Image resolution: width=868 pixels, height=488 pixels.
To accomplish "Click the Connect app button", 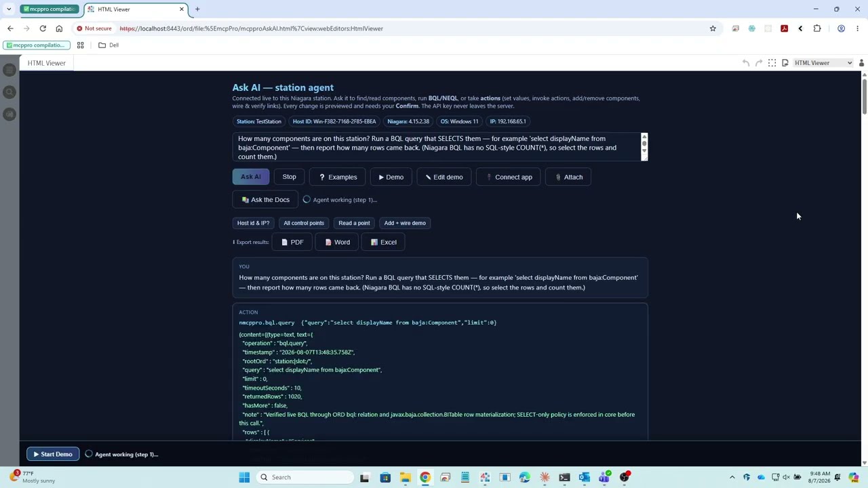I will tap(508, 177).
